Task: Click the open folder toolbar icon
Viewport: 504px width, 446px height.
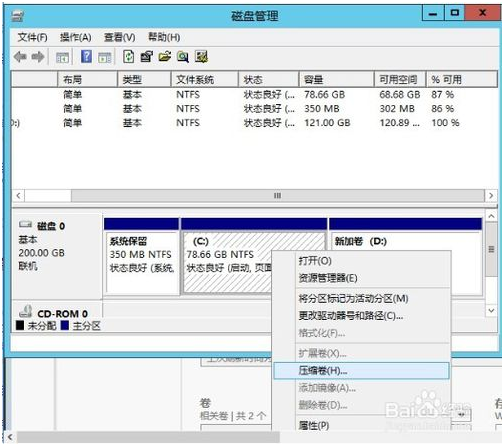Action: click(x=165, y=57)
